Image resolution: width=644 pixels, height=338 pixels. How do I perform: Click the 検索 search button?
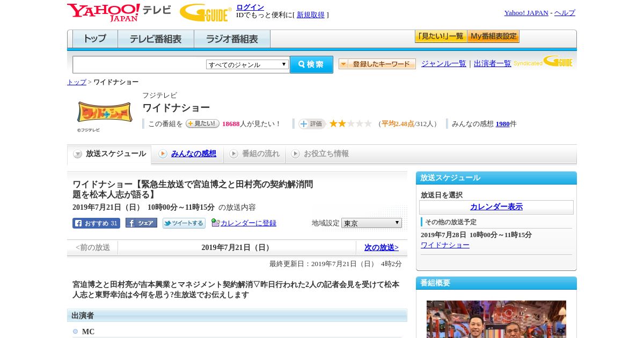311,64
